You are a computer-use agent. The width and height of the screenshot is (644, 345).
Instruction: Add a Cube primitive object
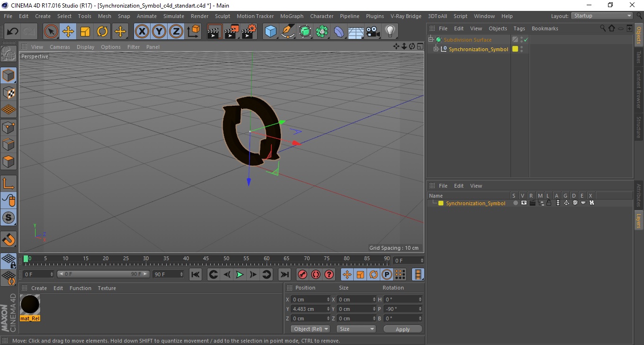click(270, 32)
